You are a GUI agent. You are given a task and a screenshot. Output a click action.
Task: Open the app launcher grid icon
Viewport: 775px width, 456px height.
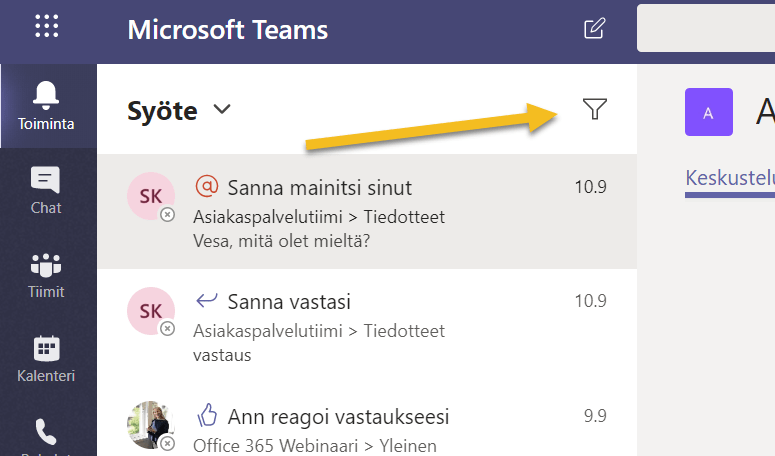click(x=47, y=27)
